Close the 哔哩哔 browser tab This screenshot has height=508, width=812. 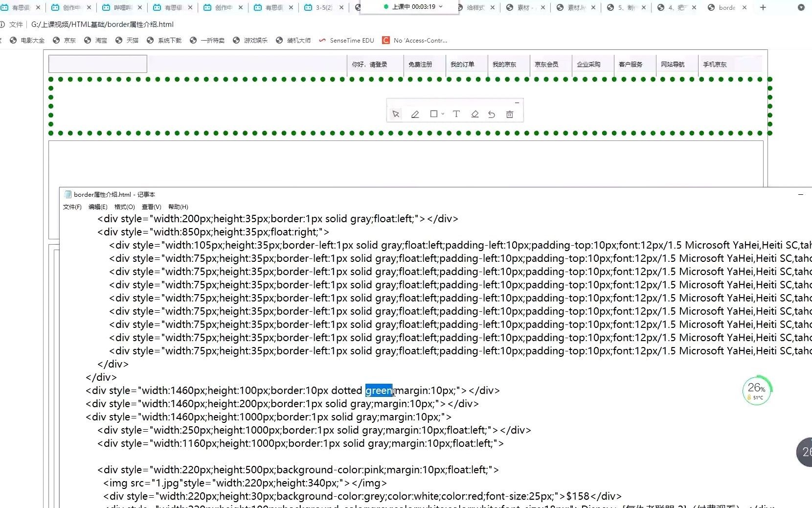(x=140, y=7)
